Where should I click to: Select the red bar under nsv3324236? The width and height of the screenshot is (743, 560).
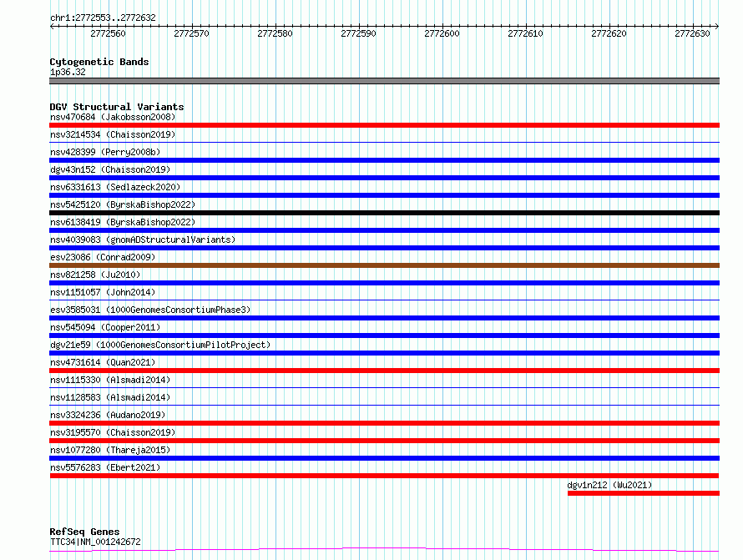[x=384, y=423]
